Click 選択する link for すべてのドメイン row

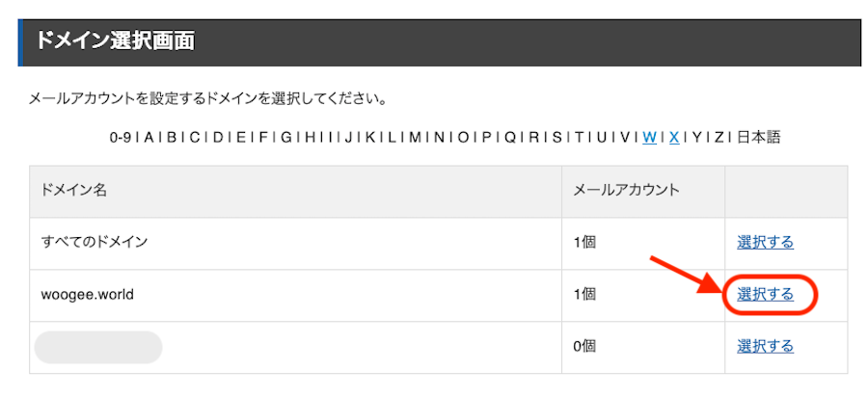pyautogui.click(x=765, y=242)
